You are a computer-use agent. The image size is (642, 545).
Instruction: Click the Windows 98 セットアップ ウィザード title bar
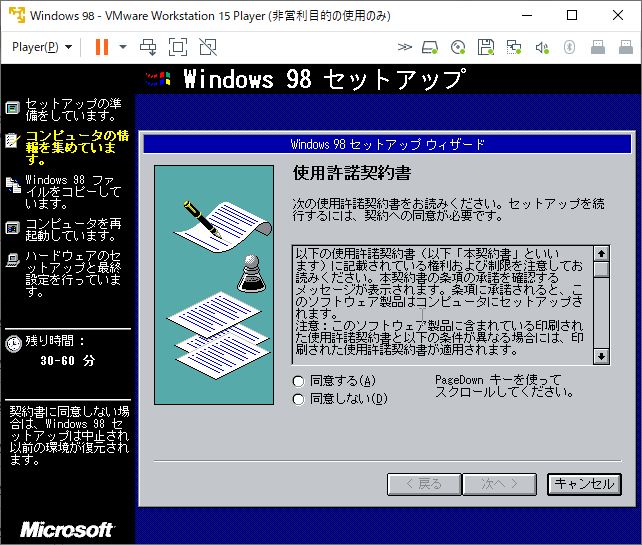click(387, 144)
